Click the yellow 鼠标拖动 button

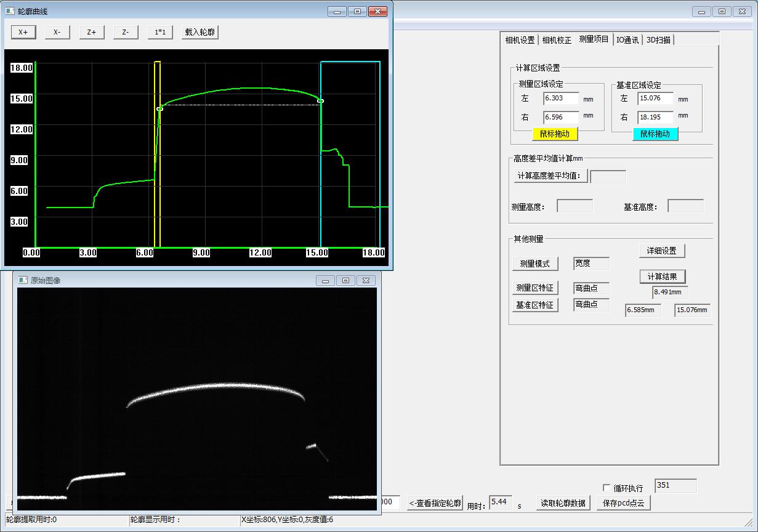click(554, 134)
